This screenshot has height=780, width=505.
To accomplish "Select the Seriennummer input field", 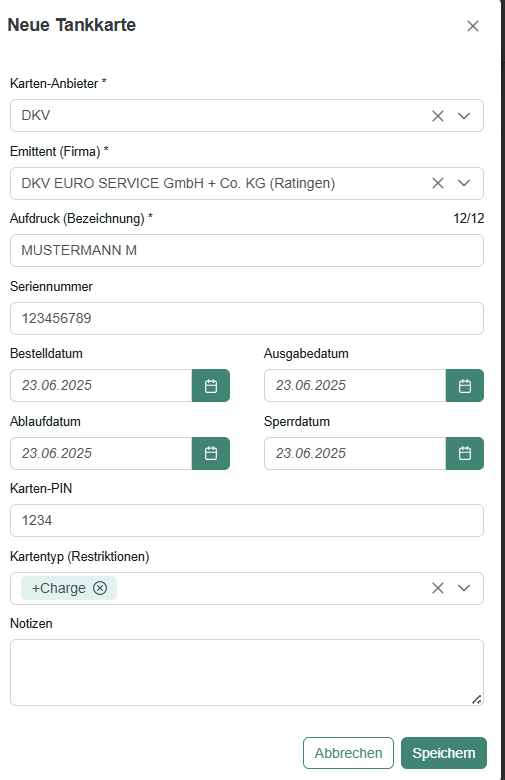I will [247, 318].
